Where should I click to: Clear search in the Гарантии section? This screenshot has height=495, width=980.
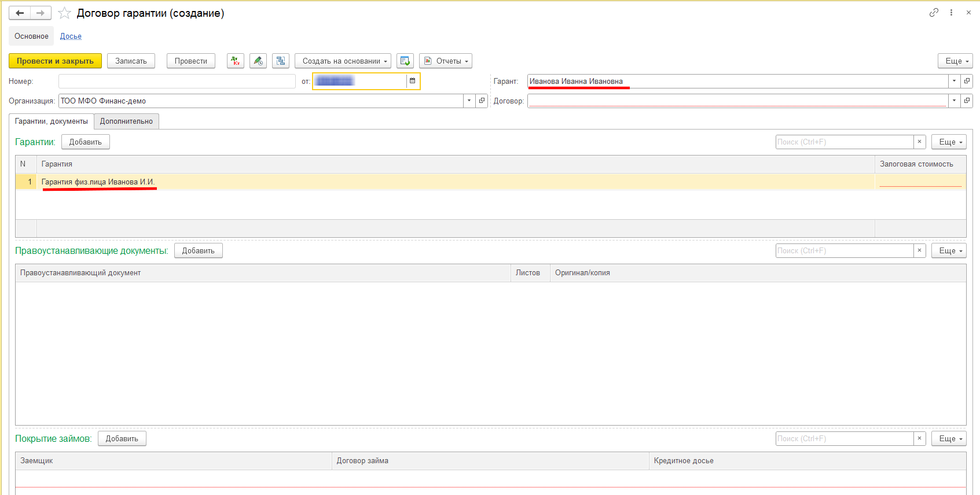tap(919, 142)
